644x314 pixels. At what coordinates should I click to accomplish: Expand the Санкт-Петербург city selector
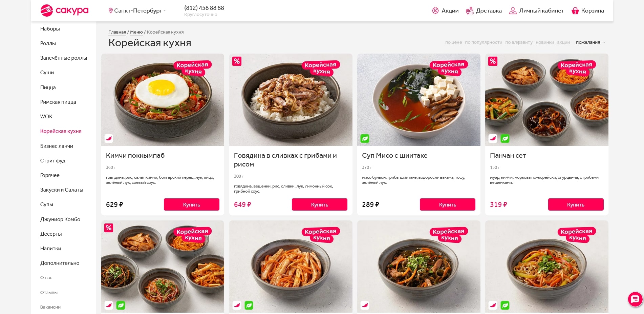pos(138,11)
